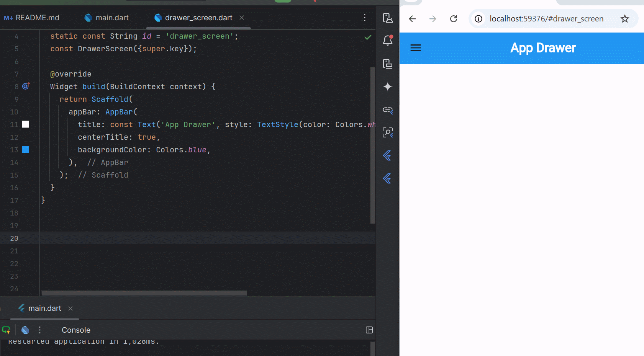Open the Notifications bell icon
The image size is (644, 356).
tap(388, 40)
